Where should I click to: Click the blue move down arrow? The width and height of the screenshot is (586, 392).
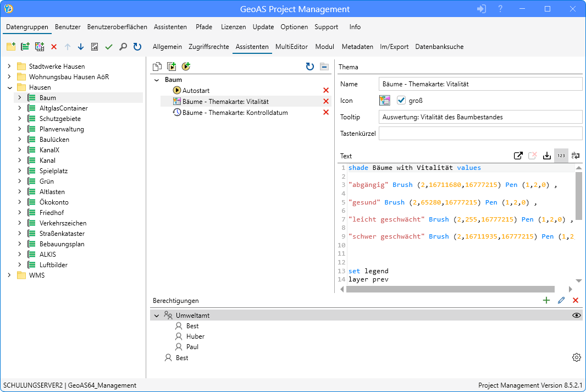81,47
